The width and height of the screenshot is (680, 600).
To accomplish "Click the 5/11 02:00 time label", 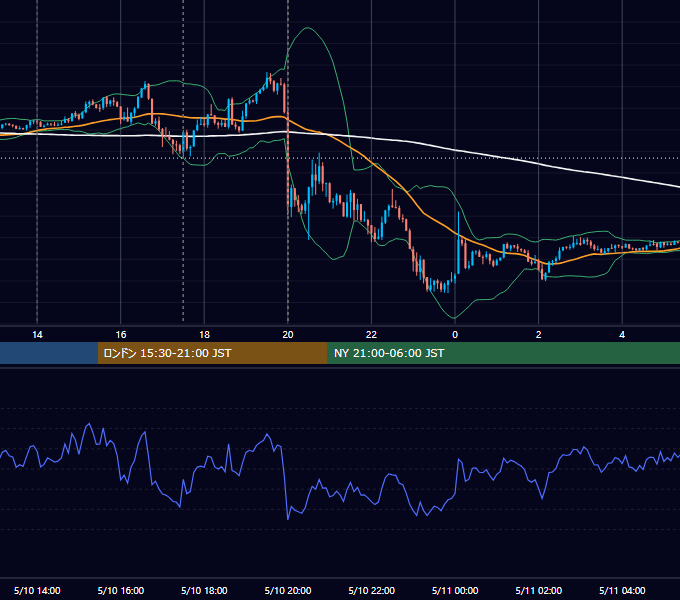I will pyautogui.click(x=539, y=590).
